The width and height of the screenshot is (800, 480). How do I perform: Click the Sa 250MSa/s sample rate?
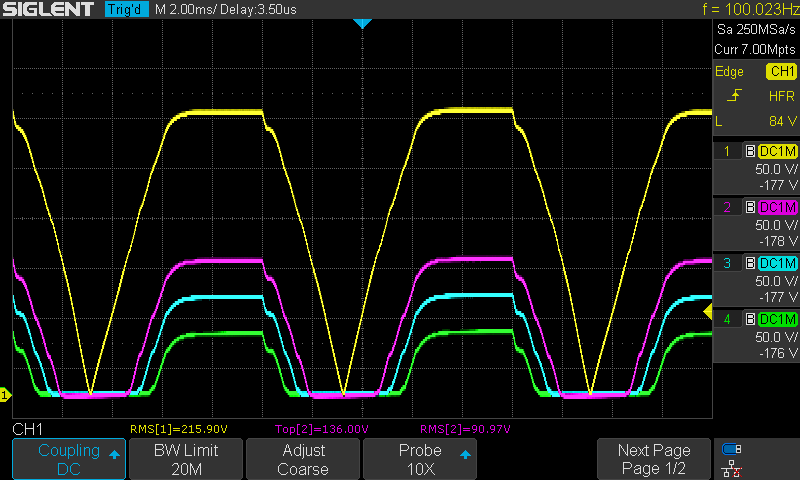756,30
